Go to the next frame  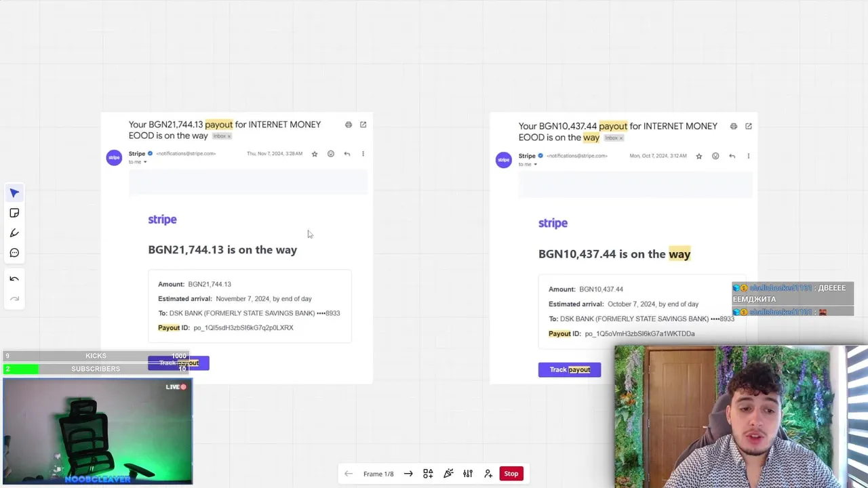tap(408, 474)
